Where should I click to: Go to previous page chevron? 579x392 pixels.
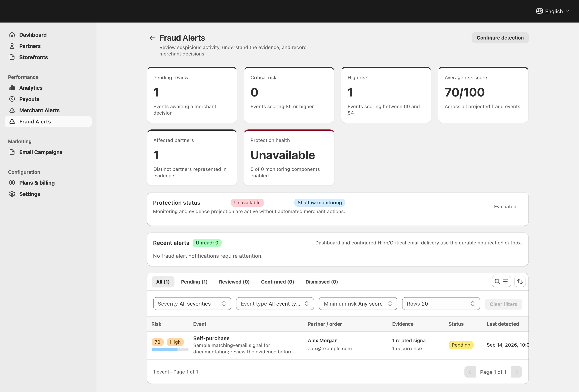(x=470, y=372)
